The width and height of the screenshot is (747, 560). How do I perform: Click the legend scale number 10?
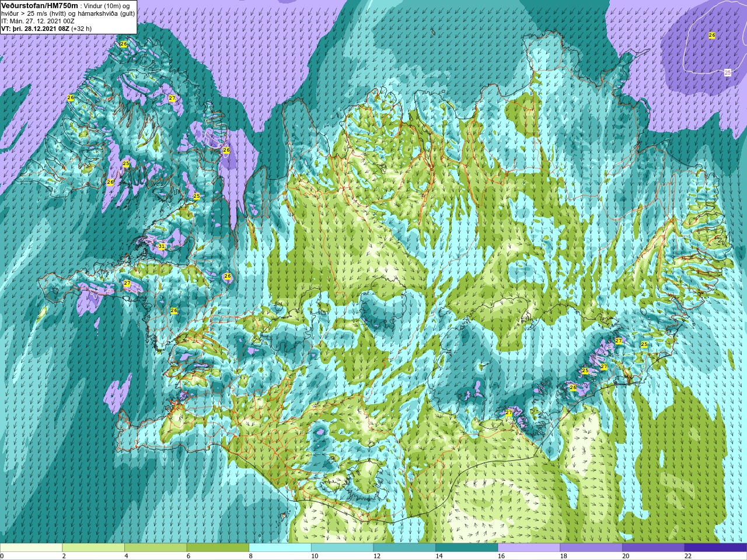(x=315, y=556)
